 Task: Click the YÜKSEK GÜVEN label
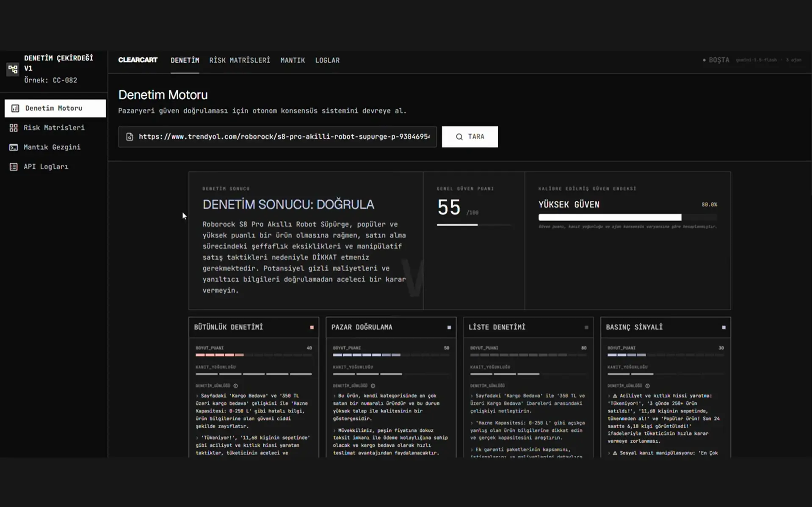tap(569, 205)
